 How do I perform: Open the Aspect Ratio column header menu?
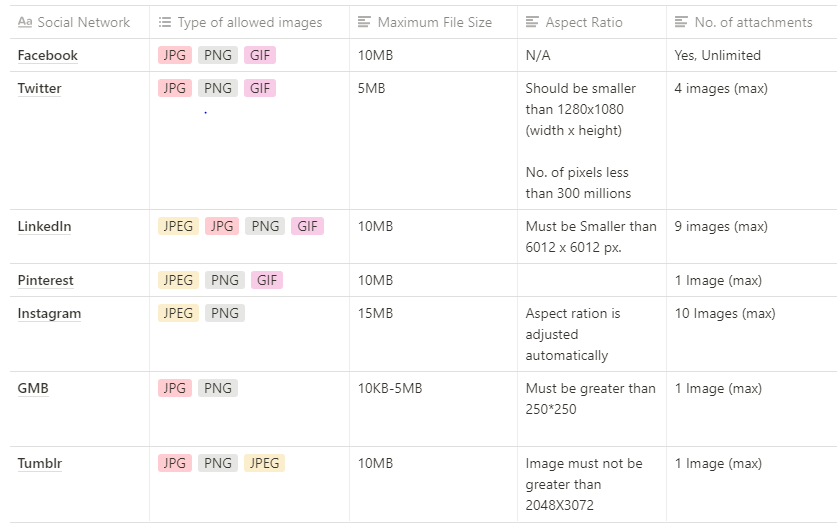tap(592, 22)
